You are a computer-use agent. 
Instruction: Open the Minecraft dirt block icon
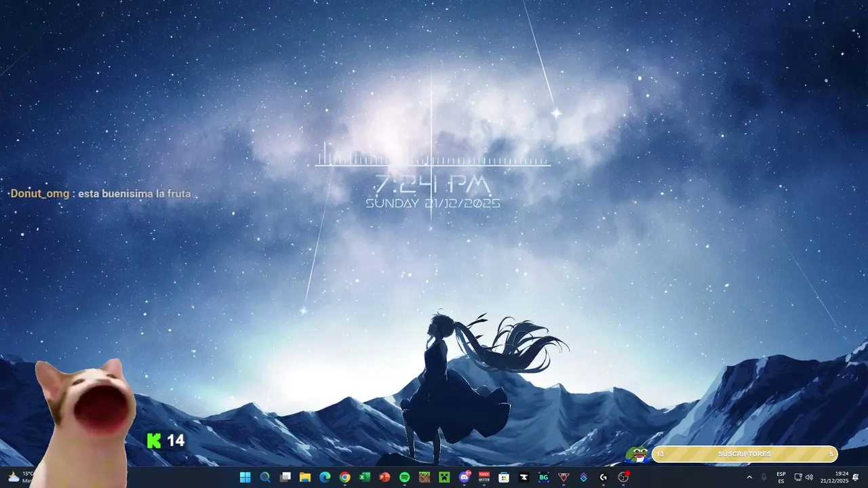pos(425,477)
